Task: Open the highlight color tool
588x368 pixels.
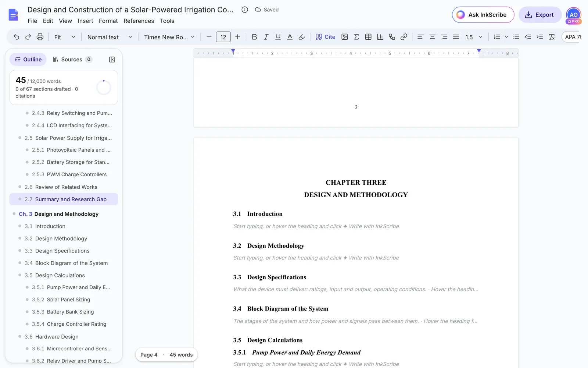Action: 302,37
